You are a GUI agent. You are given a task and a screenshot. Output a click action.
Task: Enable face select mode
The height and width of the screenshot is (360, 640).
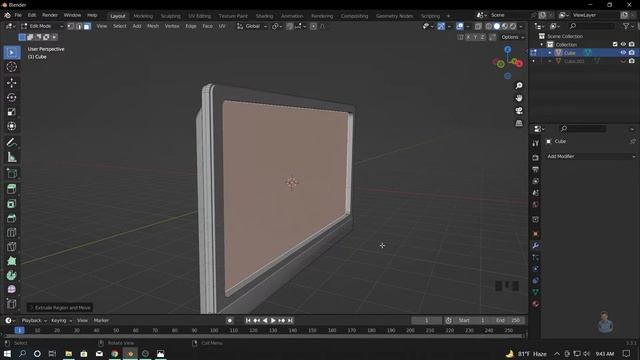[87, 26]
